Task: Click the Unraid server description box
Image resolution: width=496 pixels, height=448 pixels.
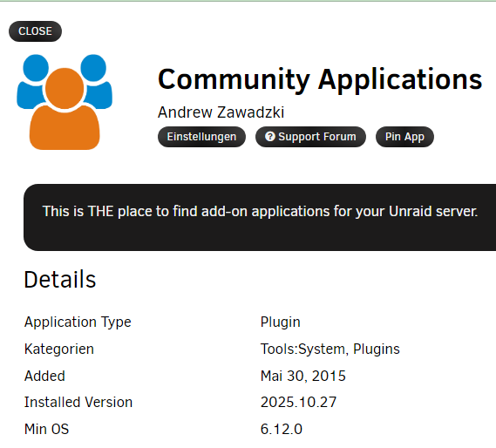Action: (260, 217)
